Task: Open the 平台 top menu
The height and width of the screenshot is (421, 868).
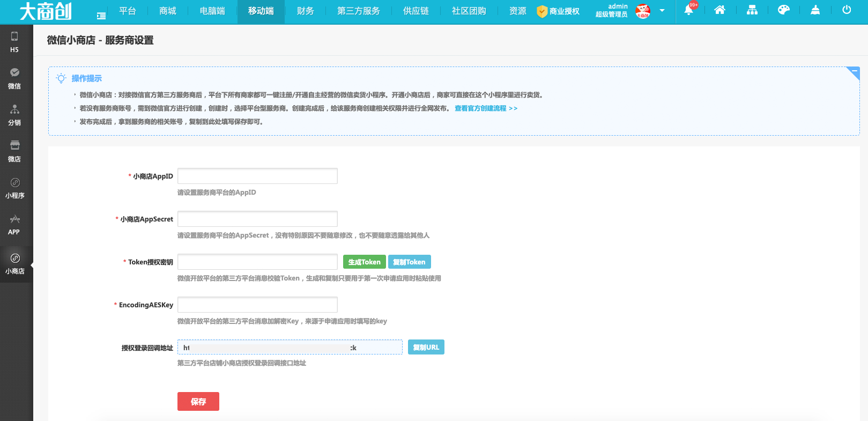Action: pos(128,11)
